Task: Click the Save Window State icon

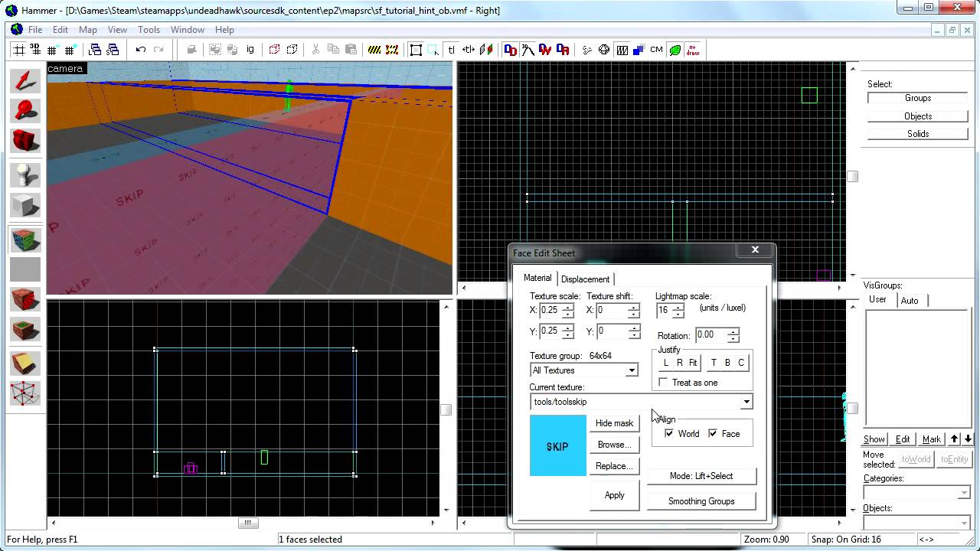Action: pos(113,50)
